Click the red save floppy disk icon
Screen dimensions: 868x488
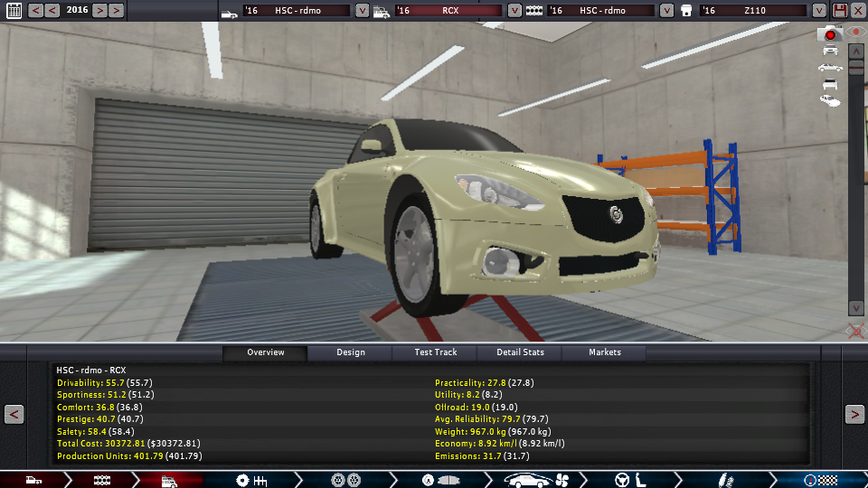pyautogui.click(x=840, y=11)
